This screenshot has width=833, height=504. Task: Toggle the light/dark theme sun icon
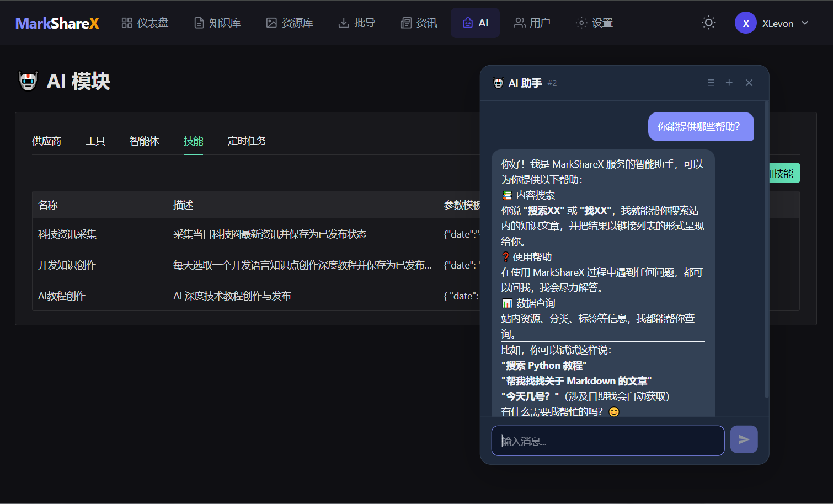708,23
